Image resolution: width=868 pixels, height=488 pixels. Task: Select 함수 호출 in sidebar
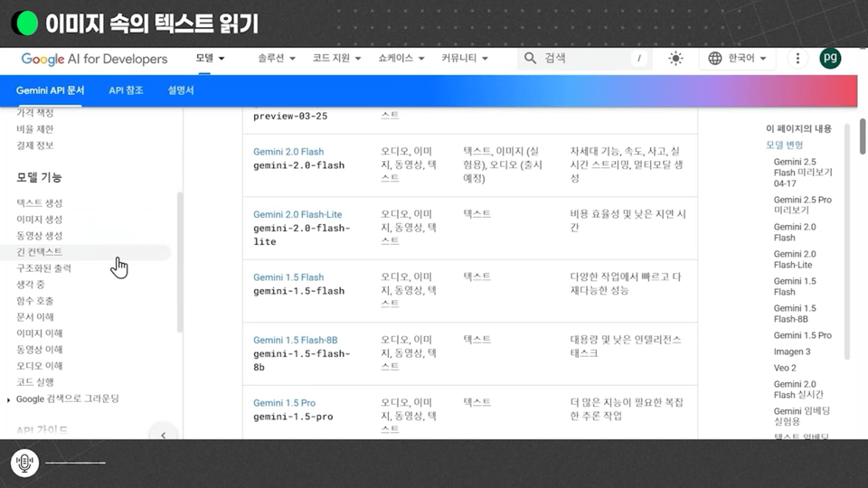point(35,301)
